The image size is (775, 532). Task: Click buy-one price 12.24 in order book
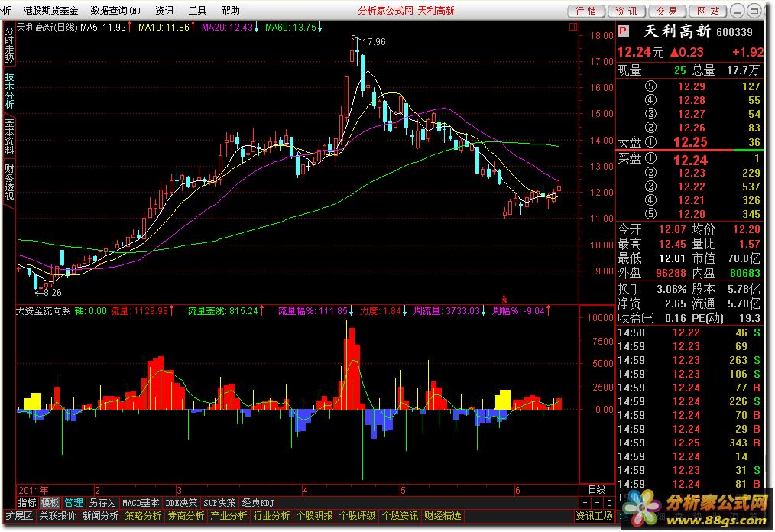pyautogui.click(x=690, y=160)
